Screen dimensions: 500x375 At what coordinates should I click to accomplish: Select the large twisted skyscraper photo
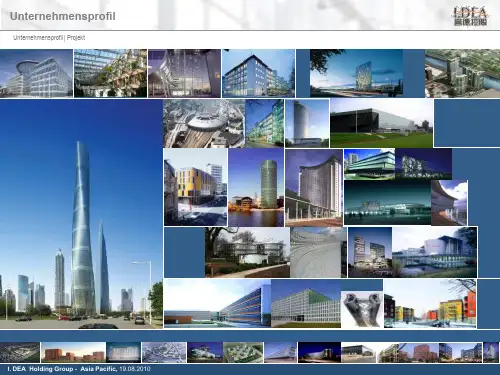(81, 214)
